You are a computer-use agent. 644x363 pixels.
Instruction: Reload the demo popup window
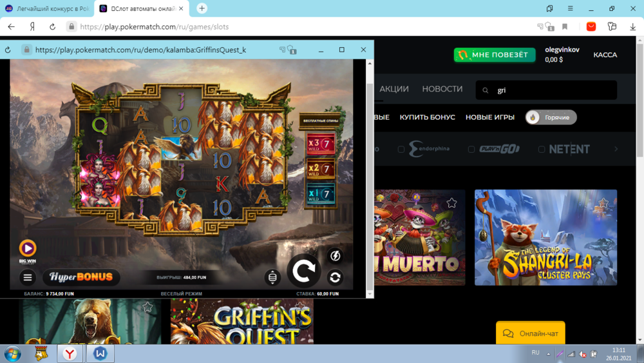pos(8,50)
